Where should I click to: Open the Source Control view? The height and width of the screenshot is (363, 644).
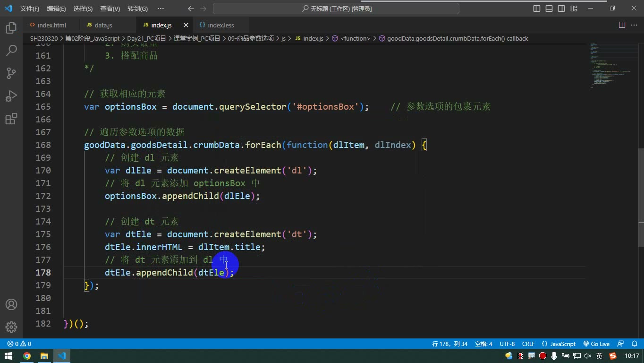[11, 73]
